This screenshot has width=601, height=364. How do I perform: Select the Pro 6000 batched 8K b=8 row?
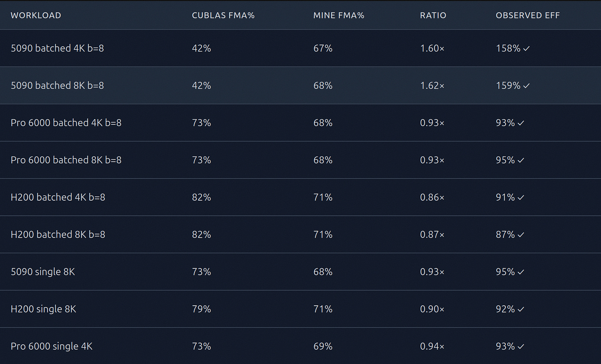(x=300, y=160)
